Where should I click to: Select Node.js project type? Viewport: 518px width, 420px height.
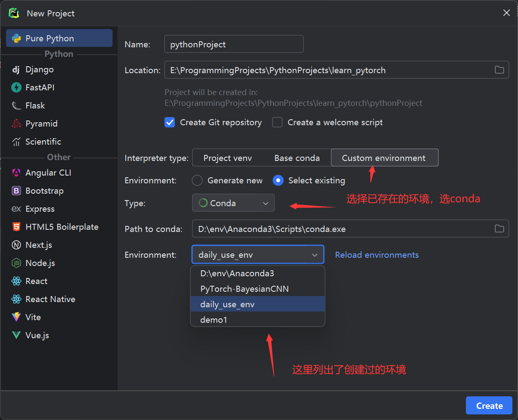tap(59, 263)
